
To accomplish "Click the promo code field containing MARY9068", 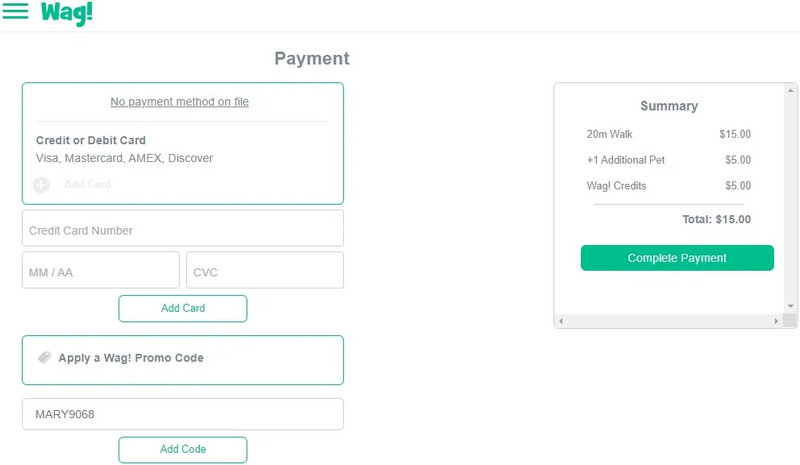I will [x=183, y=414].
